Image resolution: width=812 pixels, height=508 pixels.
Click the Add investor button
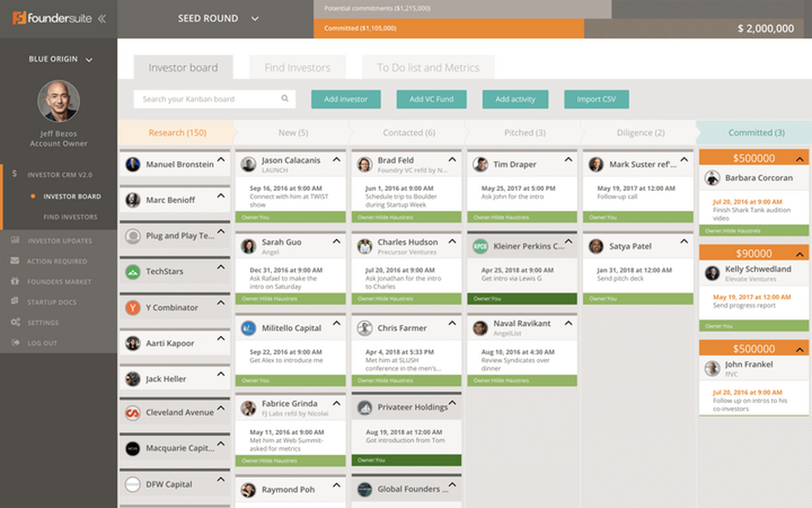[x=346, y=99]
